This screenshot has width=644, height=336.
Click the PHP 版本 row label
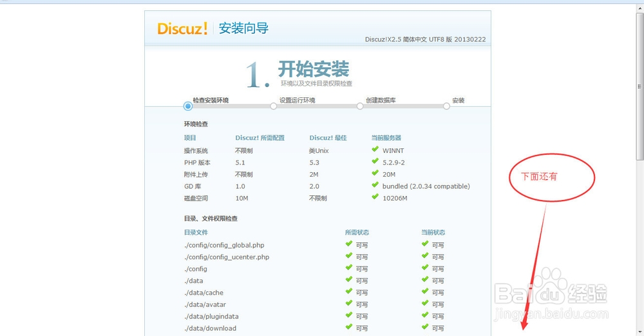tap(197, 163)
